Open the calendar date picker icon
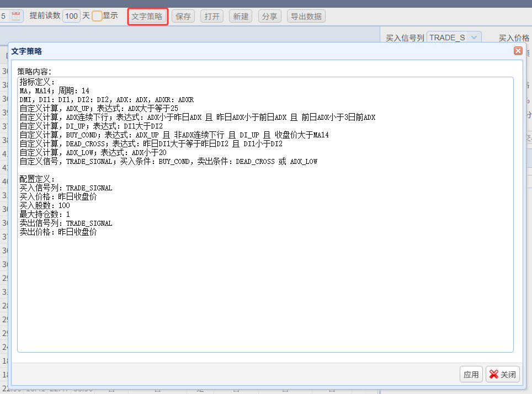This screenshot has width=532, height=394. [16, 16]
